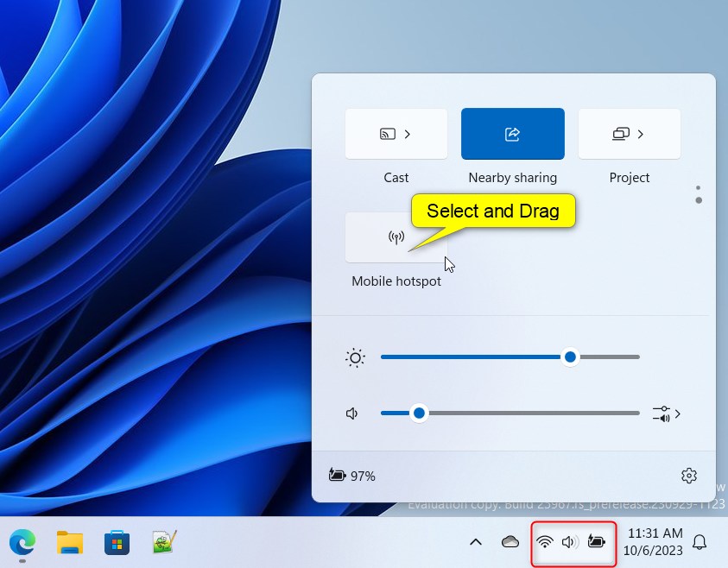Open battery settings showing 97%
Image resolution: width=728 pixels, height=568 pixels.
(x=352, y=476)
